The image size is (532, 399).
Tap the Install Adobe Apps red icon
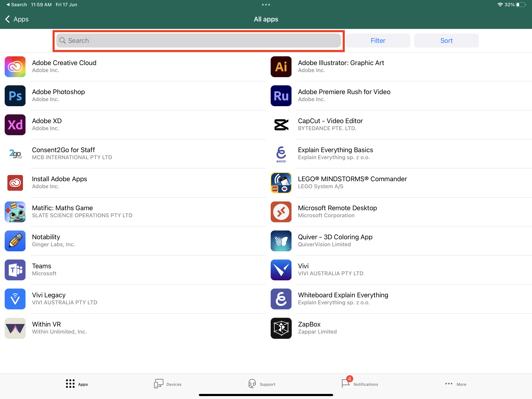(15, 183)
